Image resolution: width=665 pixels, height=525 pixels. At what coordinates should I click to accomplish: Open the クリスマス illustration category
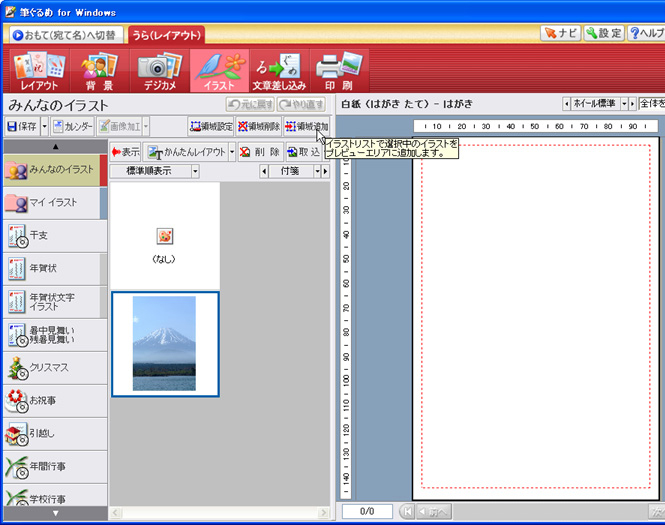50,367
